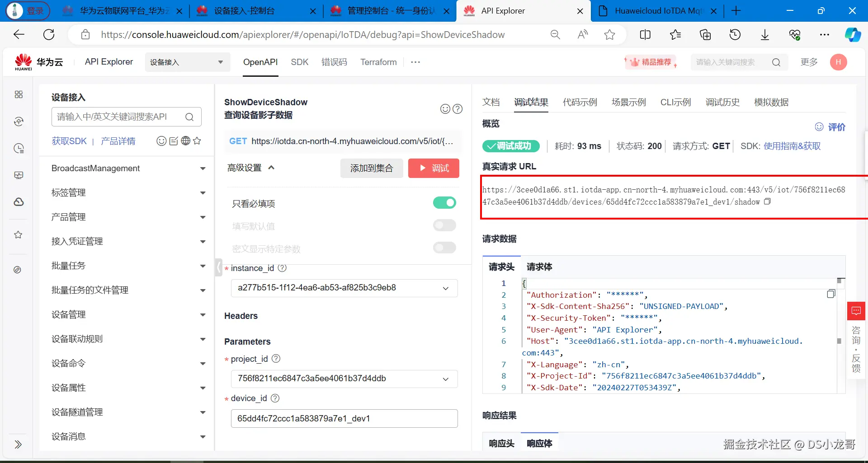Open the instance_id dropdown

point(344,288)
